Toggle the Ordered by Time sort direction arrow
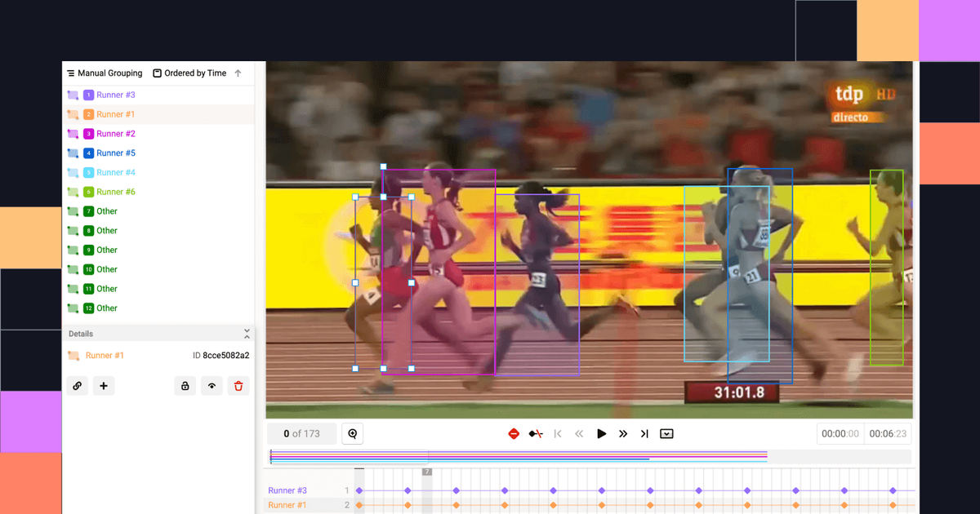980x514 pixels. click(238, 73)
